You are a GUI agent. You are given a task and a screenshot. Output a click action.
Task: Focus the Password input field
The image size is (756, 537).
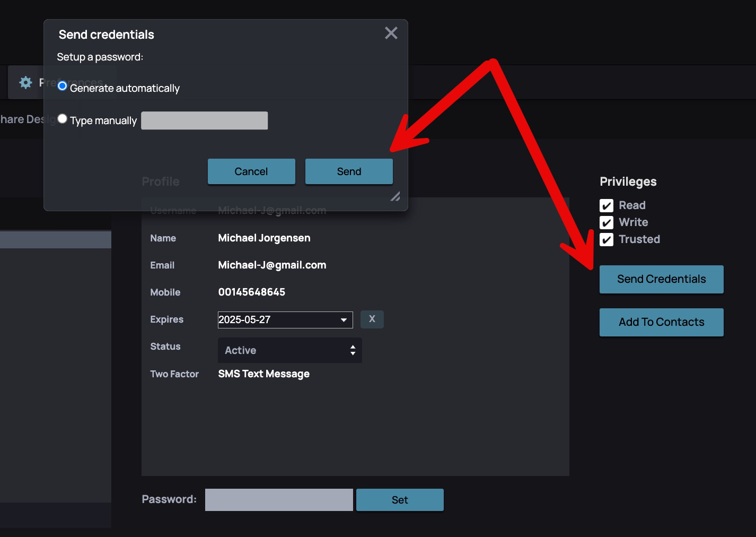(x=279, y=500)
